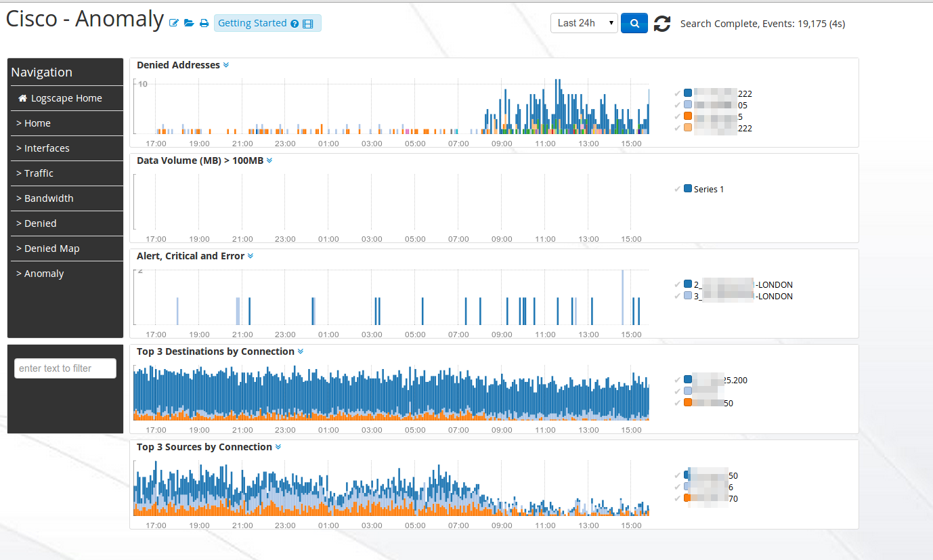Viewport: 933px width, 560px height.
Task: Expand Top 3 Destinations by Connection menu
Action: coord(301,351)
